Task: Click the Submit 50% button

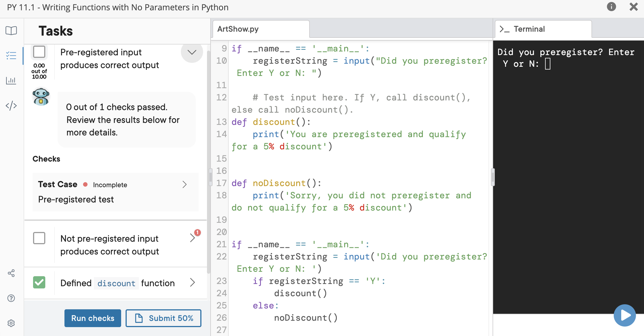Action: (163, 318)
